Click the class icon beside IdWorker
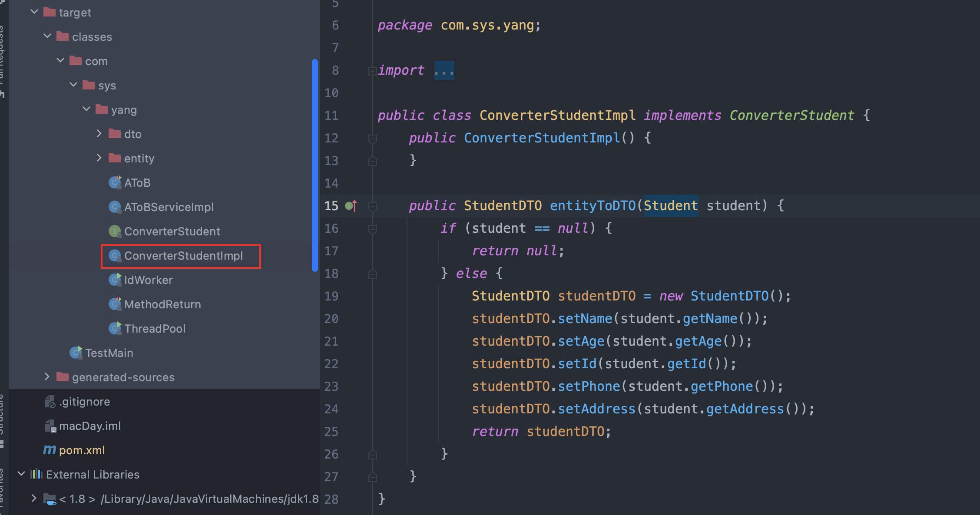The image size is (980, 515). (x=115, y=280)
